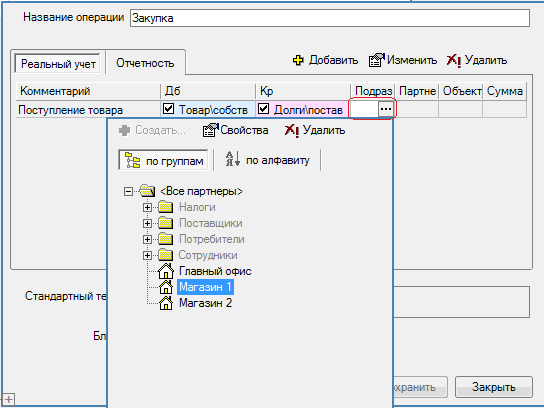Switch to Реальный учет tab
This screenshot has width=544, height=408.
click(x=58, y=64)
